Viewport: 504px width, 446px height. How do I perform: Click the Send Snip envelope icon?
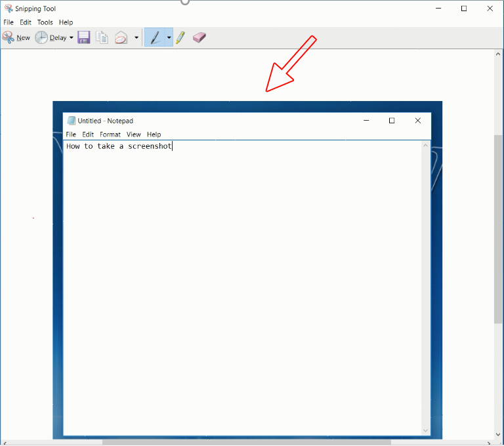[121, 37]
